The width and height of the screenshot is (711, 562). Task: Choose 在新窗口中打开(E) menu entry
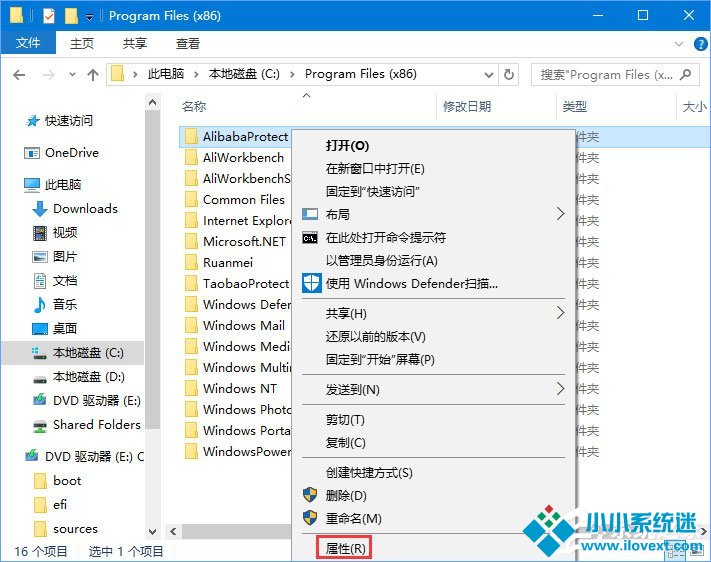pos(375,169)
